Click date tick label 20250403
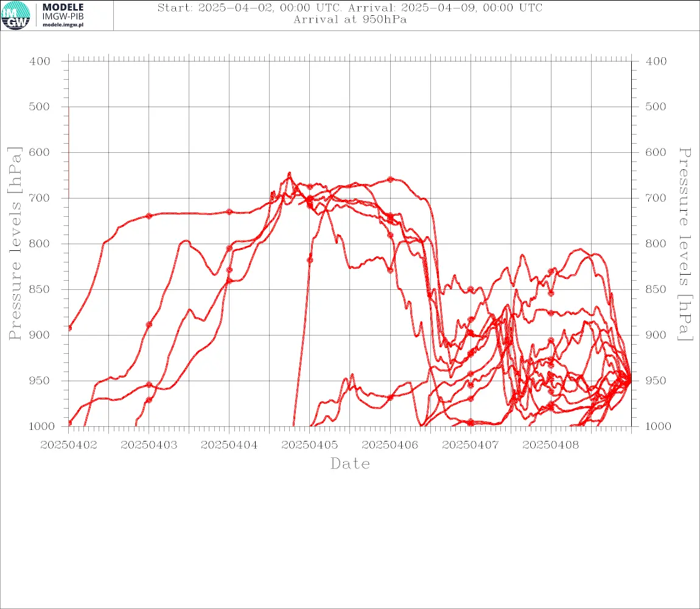The width and height of the screenshot is (700, 609). [149, 445]
